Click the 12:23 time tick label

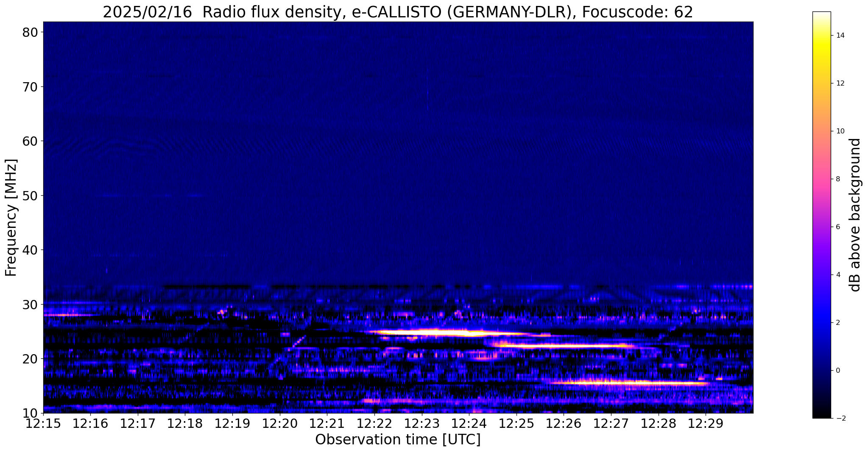pos(421,424)
